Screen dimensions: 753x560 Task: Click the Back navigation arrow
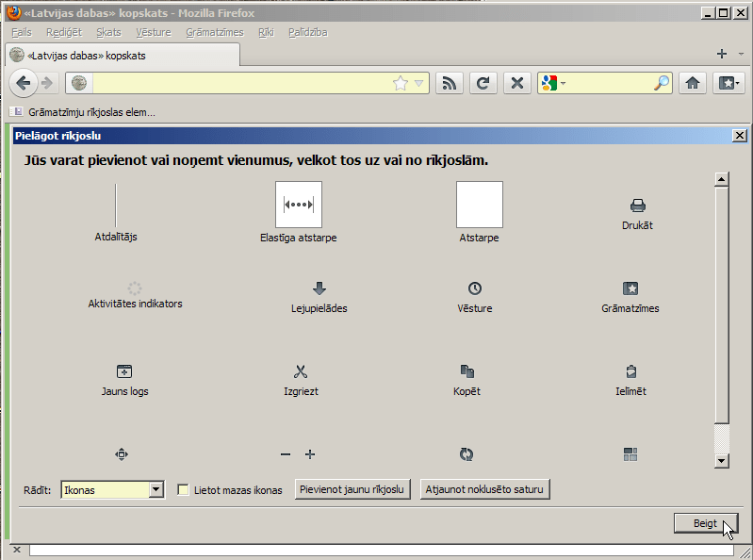(x=23, y=83)
